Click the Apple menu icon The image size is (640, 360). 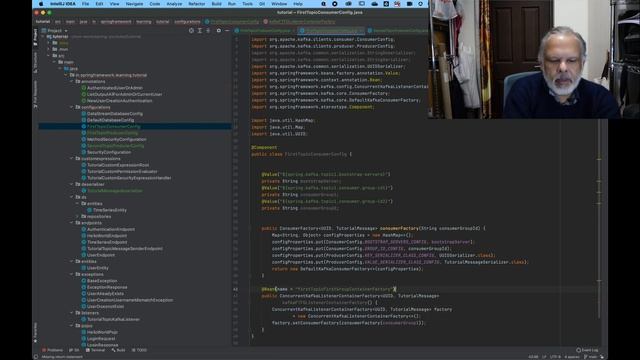tap(41, 4)
